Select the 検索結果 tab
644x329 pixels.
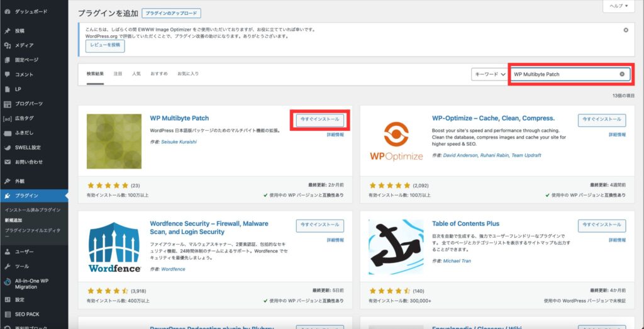95,74
